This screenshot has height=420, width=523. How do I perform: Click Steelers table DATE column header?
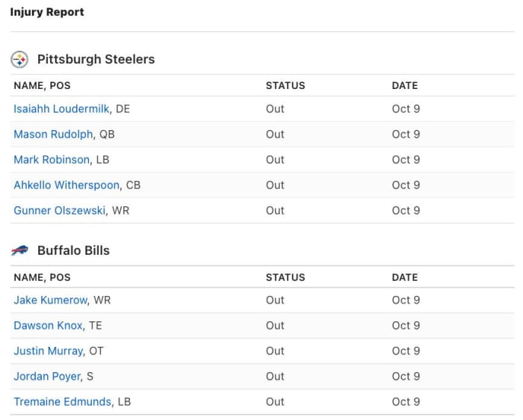pyautogui.click(x=404, y=85)
